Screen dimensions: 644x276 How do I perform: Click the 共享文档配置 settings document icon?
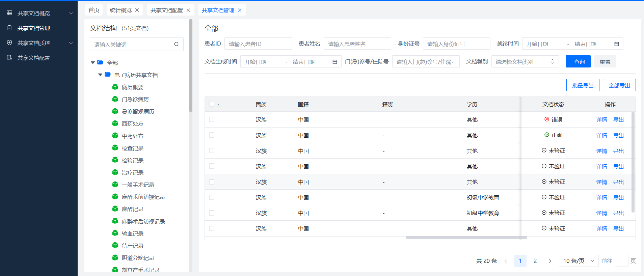click(x=9, y=58)
